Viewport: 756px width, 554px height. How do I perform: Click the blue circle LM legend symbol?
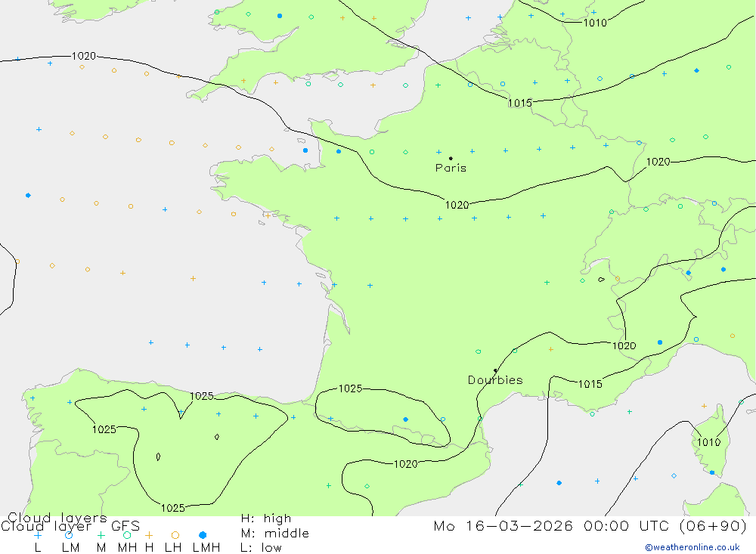click(69, 535)
